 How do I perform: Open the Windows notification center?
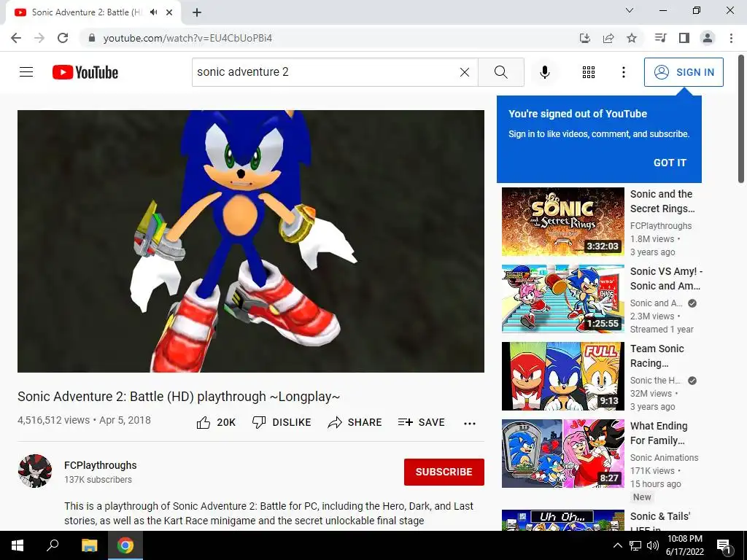724,545
